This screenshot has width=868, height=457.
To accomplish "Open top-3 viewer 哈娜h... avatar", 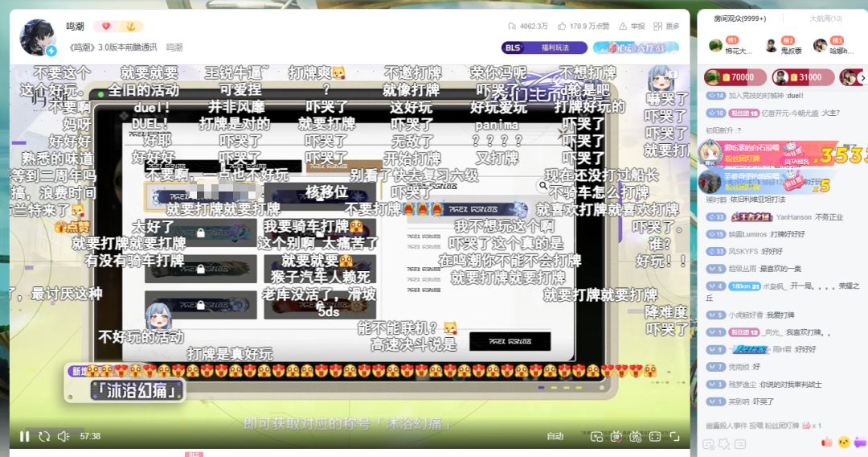I will (x=820, y=45).
